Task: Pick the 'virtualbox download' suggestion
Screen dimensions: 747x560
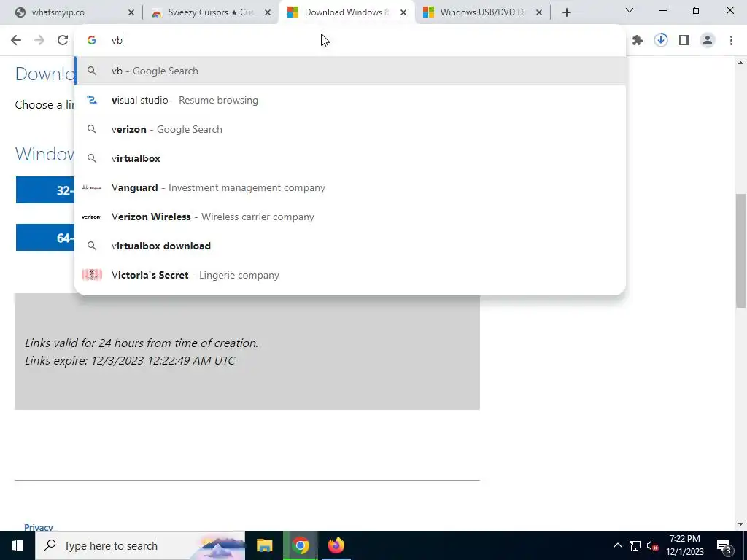Action: point(350,246)
